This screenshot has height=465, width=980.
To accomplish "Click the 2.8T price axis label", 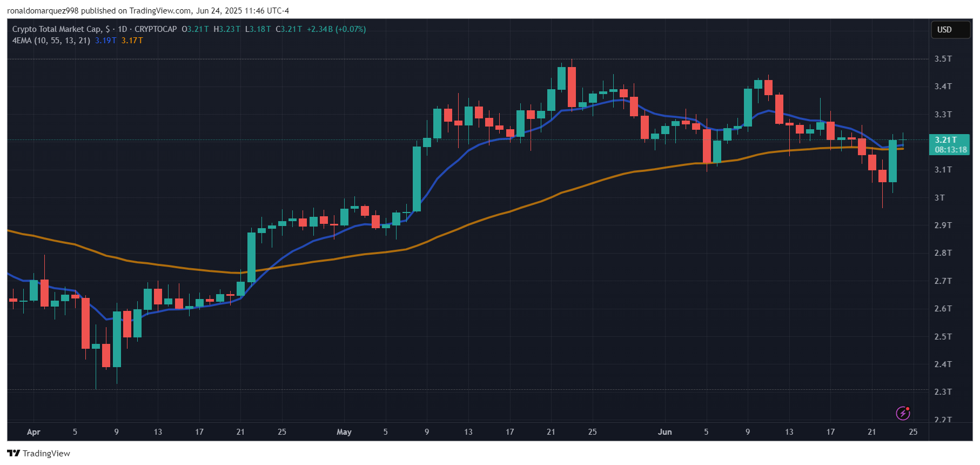I will (943, 253).
